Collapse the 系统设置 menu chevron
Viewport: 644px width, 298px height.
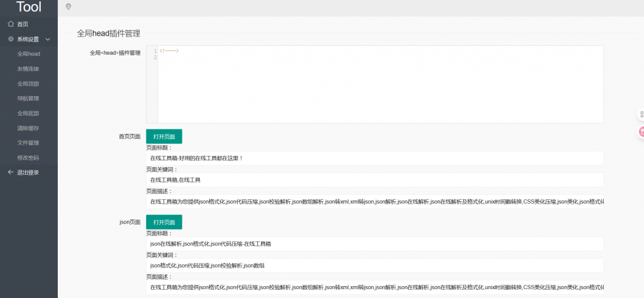tap(48, 39)
